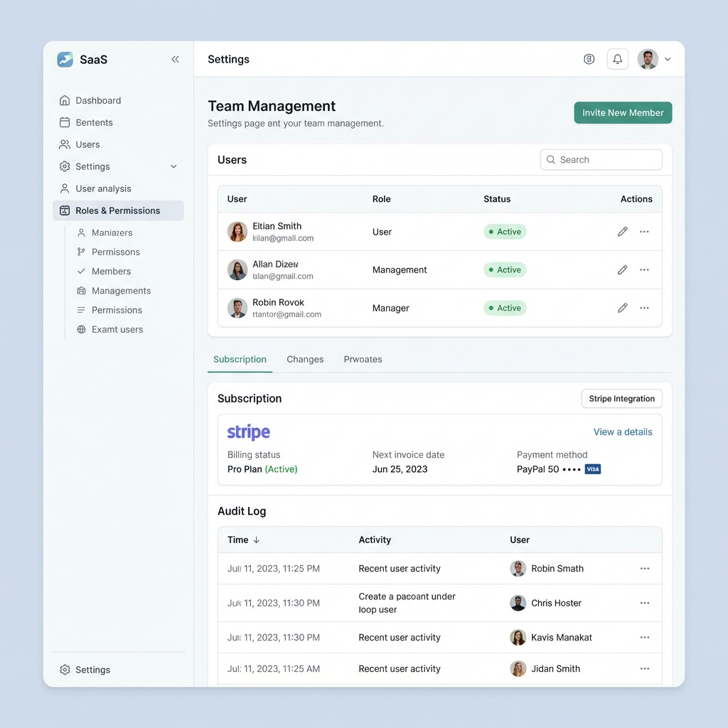Image resolution: width=728 pixels, height=728 pixels.
Task: Open Stripe Integration button
Action: 621,399
